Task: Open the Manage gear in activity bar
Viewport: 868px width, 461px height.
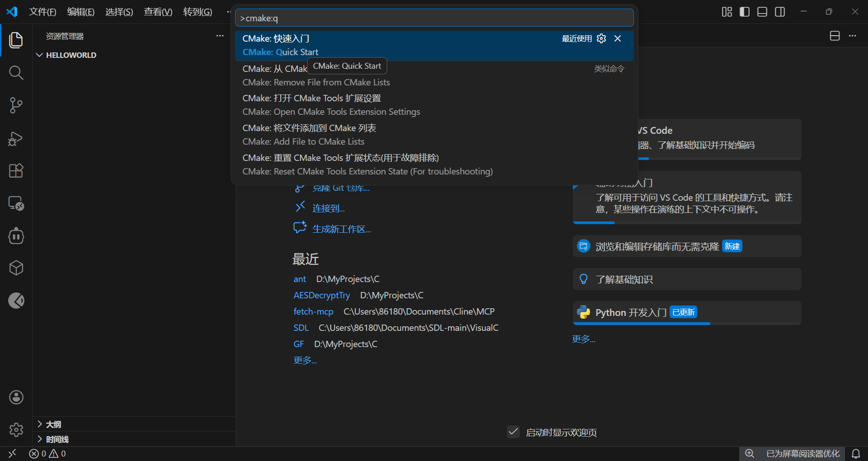Action: coord(16,429)
